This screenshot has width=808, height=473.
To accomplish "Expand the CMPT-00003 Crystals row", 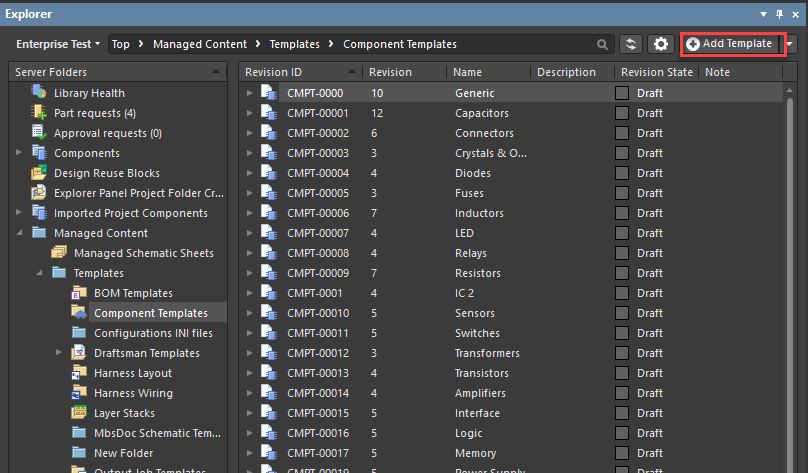I will 249,153.
